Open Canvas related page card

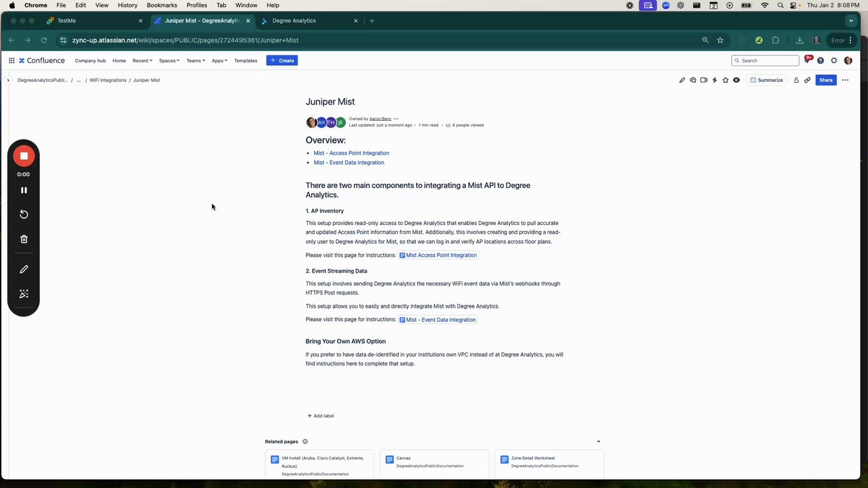click(x=434, y=464)
